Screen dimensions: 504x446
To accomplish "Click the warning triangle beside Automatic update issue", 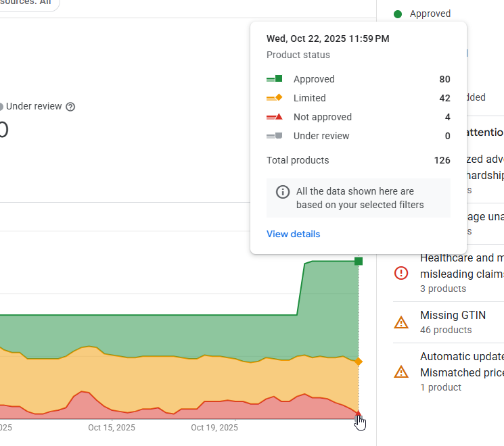I will pos(401,372).
